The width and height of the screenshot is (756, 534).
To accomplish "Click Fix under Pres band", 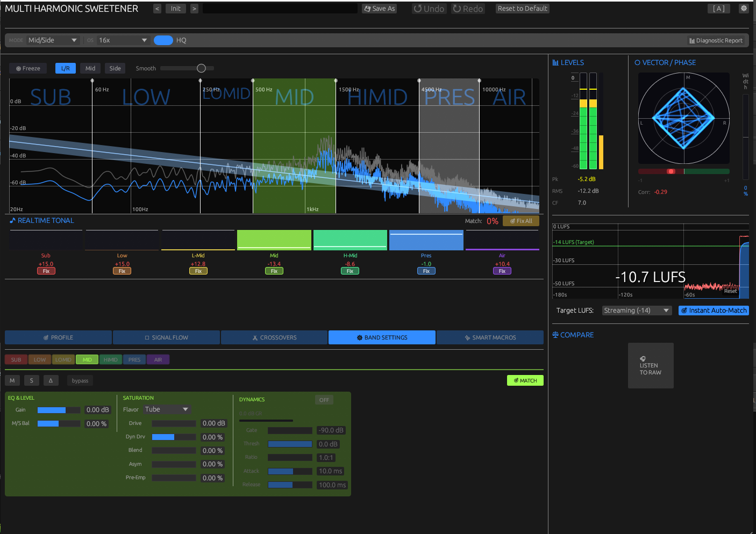I will [426, 271].
